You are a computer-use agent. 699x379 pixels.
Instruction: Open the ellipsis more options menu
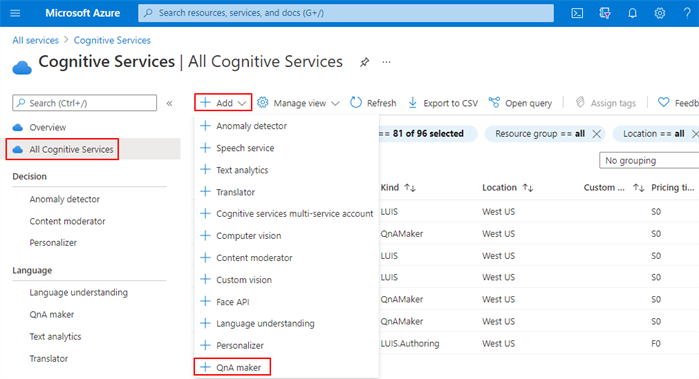coord(387,62)
